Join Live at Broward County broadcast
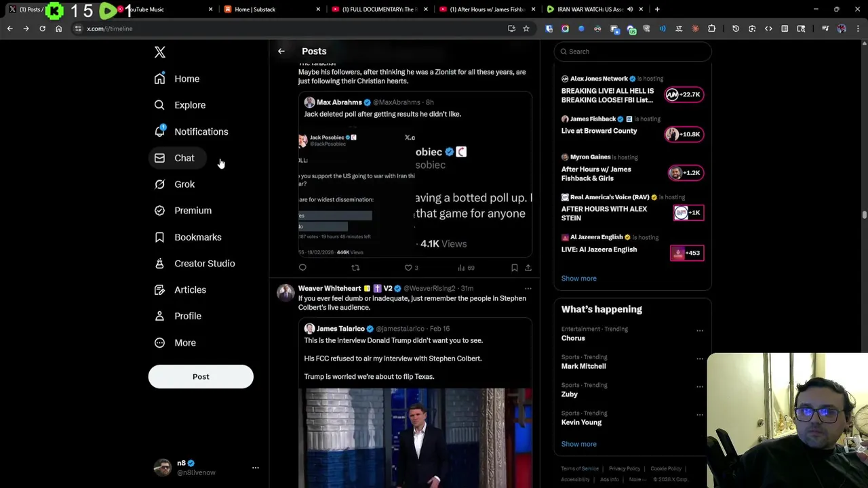 point(683,134)
